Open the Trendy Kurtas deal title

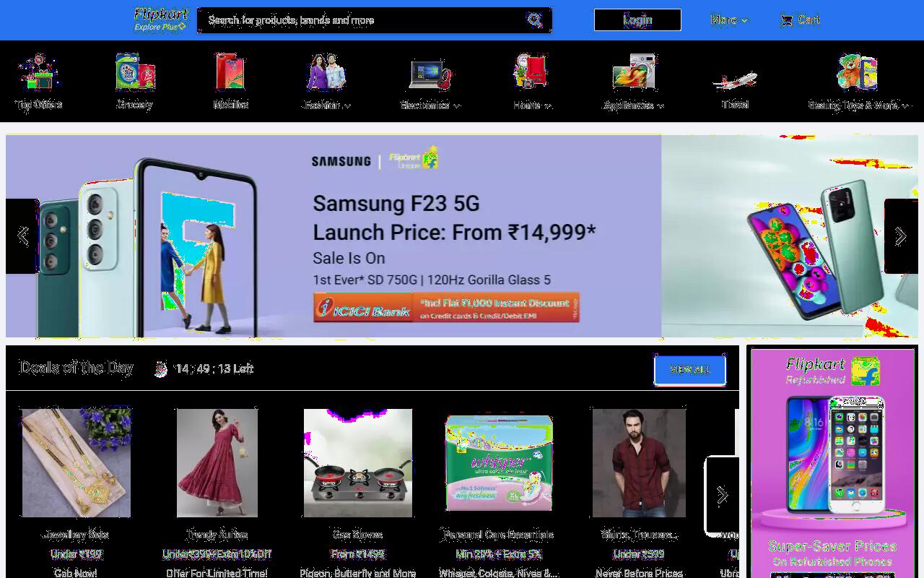(x=217, y=535)
